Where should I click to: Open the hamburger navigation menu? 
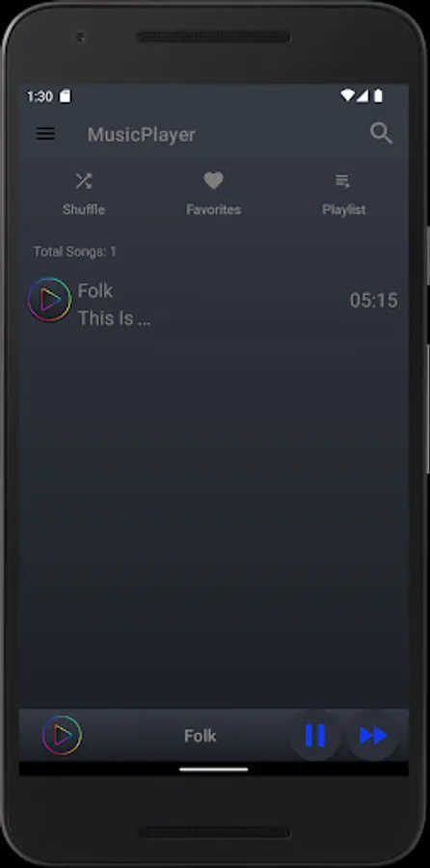[x=45, y=134]
